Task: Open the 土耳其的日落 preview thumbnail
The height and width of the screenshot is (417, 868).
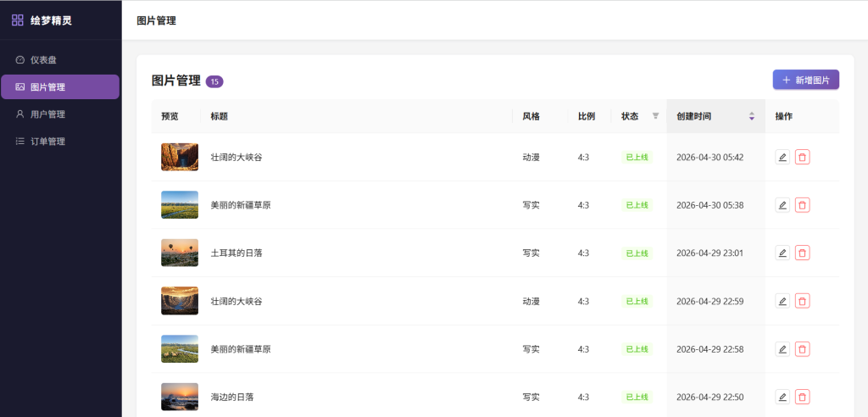Action: tap(180, 253)
